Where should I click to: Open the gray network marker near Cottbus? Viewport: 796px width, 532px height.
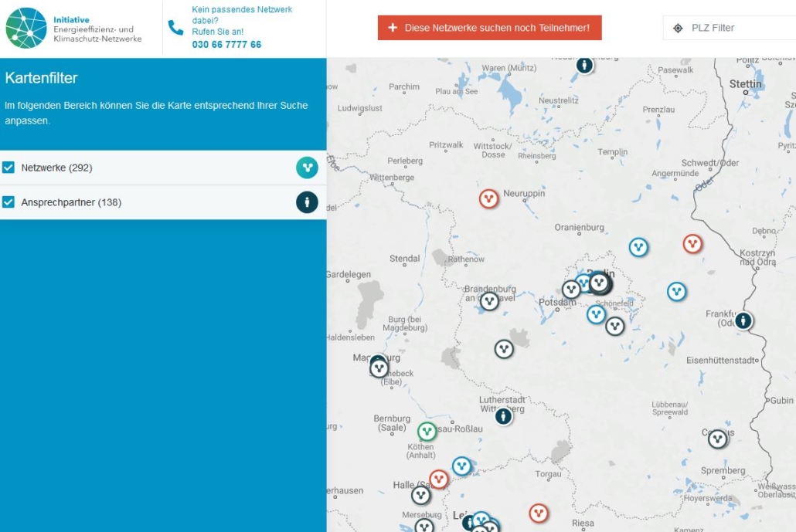coord(718,439)
